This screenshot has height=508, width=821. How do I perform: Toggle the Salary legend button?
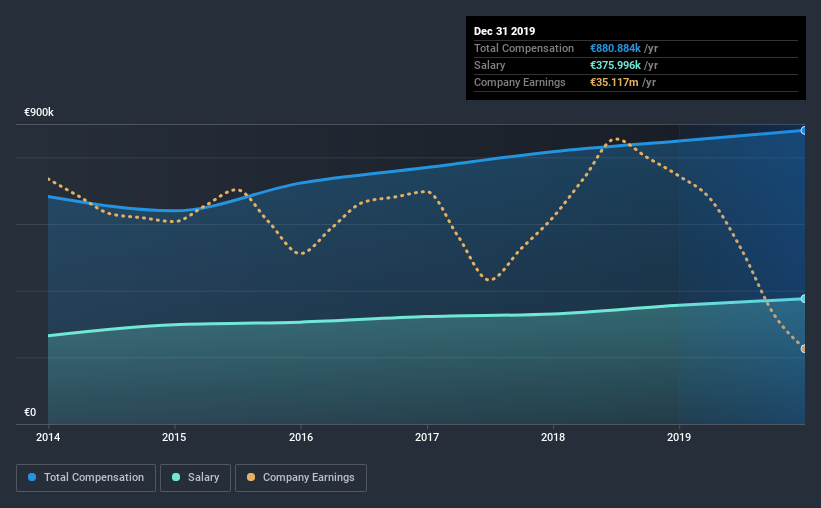(195, 478)
